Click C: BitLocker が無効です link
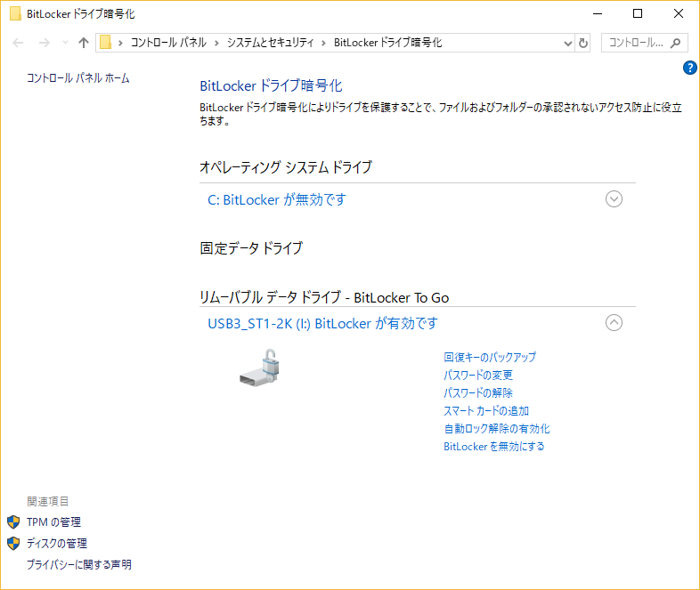Viewport: 700px width, 590px height. coord(277,199)
